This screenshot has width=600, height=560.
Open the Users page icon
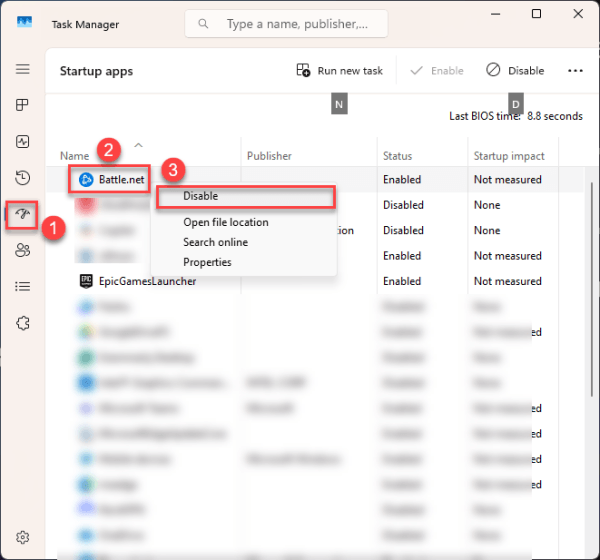22,250
